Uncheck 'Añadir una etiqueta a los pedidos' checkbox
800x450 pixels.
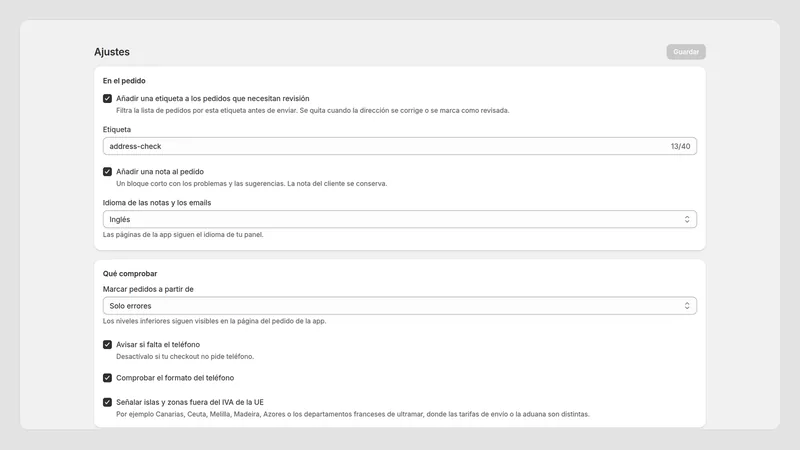click(107, 98)
